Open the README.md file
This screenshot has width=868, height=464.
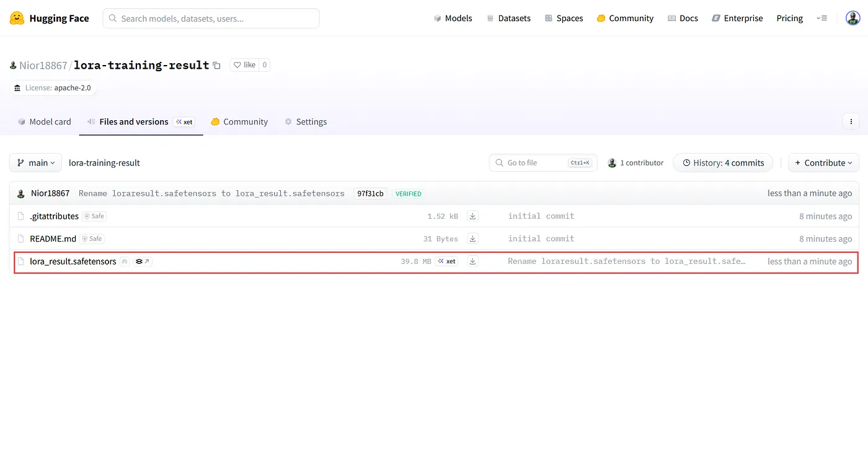(53, 239)
